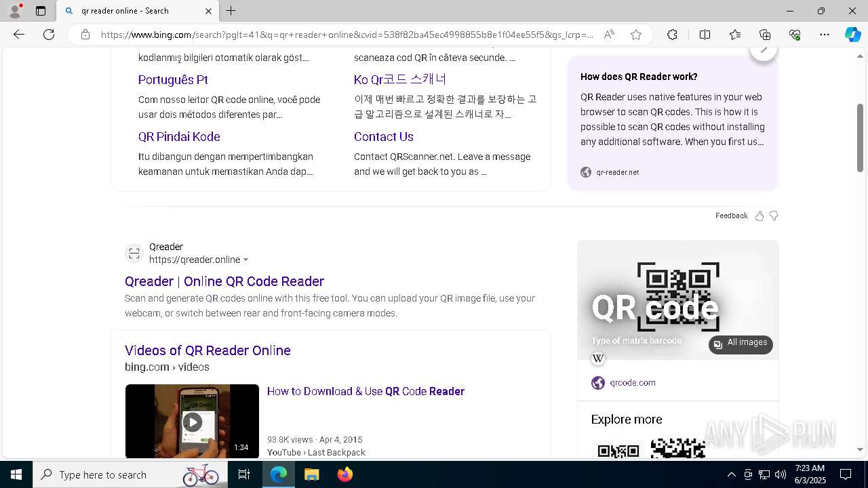Open File Explorer from the taskbar

click(x=311, y=474)
